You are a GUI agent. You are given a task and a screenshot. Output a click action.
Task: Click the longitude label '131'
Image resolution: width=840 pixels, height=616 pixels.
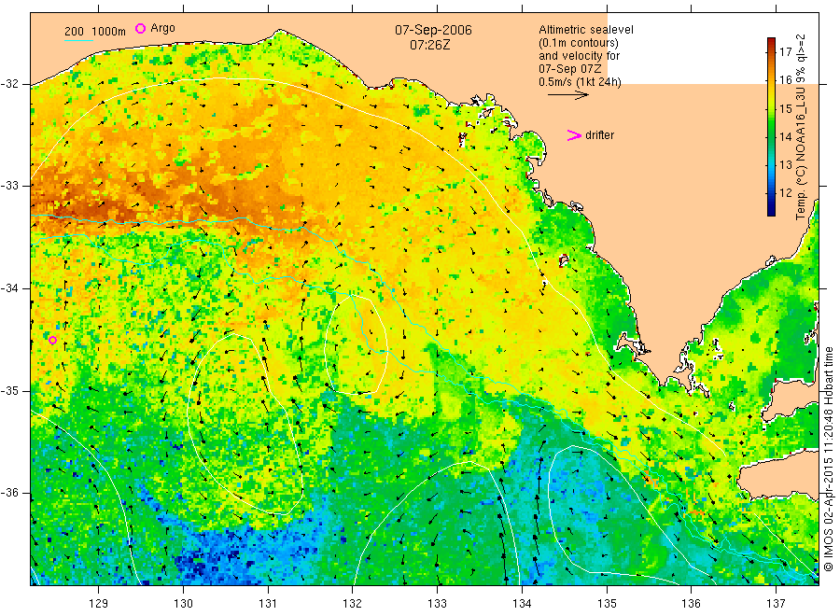click(268, 604)
